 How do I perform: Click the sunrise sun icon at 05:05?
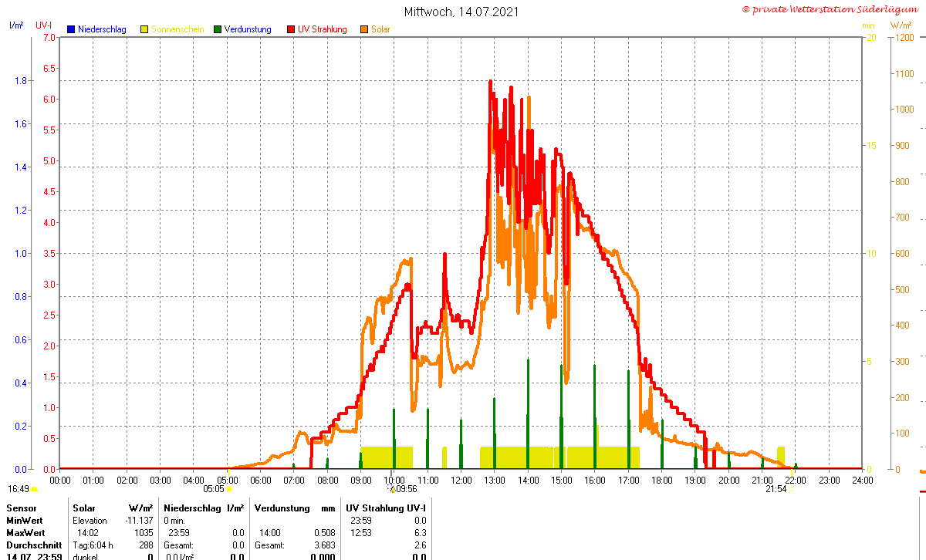229,489
